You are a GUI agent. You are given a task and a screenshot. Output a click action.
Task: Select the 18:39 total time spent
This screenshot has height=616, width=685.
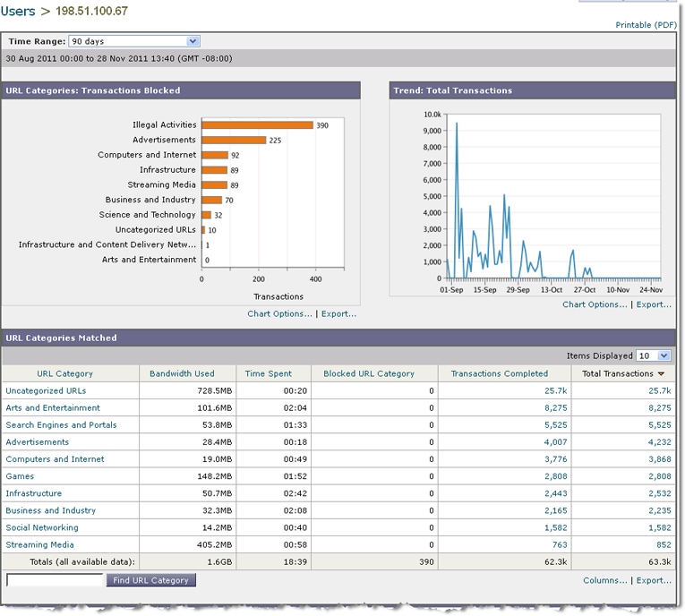(295, 561)
